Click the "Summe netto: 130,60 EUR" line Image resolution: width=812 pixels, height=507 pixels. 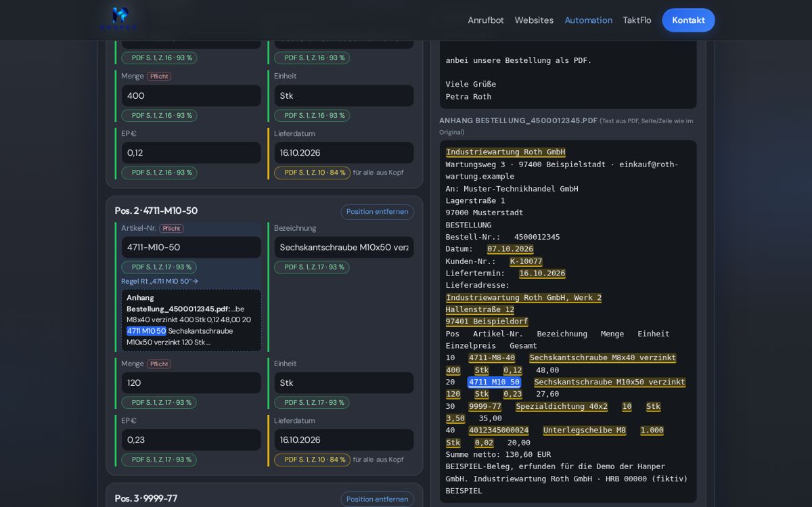498,455
